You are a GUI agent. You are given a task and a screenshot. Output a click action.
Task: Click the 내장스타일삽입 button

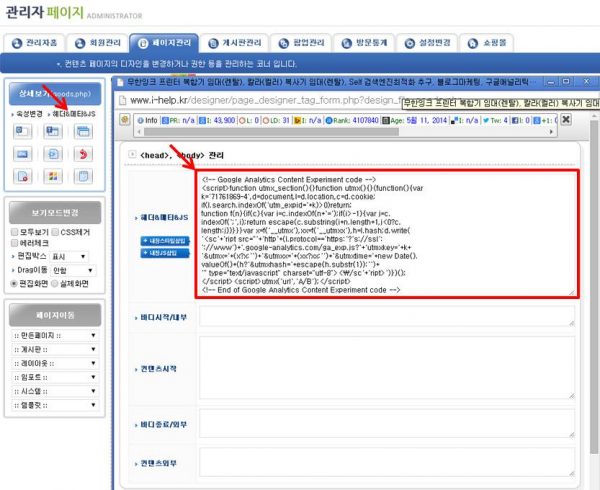pos(165,241)
